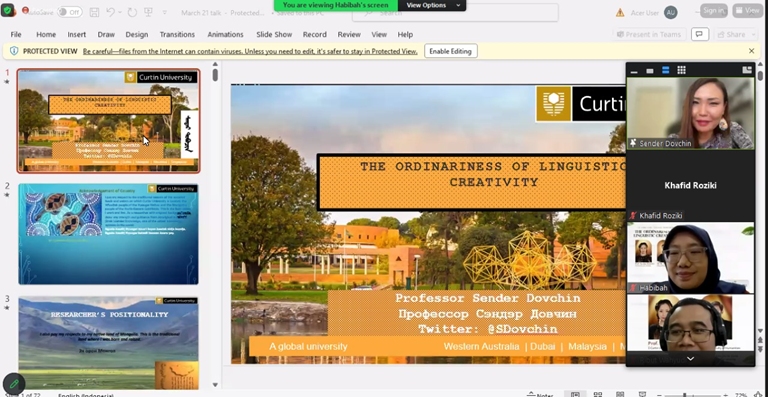Viewport: 768px width, 397px height.
Task: Go to the Review tab
Action: click(349, 34)
